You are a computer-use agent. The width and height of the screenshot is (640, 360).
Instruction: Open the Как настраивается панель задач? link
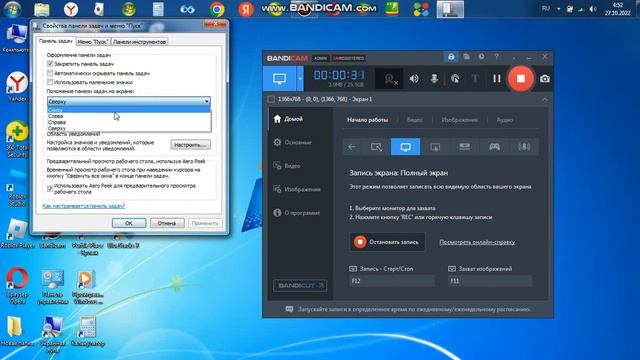(x=84, y=206)
